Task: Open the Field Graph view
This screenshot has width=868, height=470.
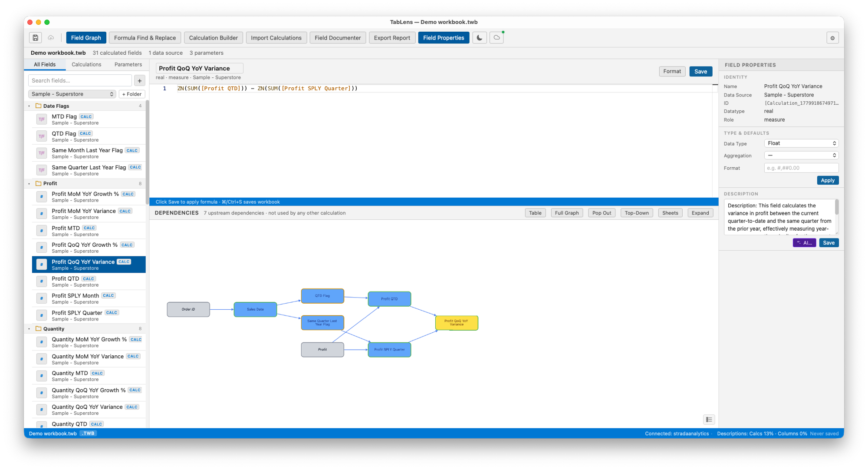Action: coord(86,38)
